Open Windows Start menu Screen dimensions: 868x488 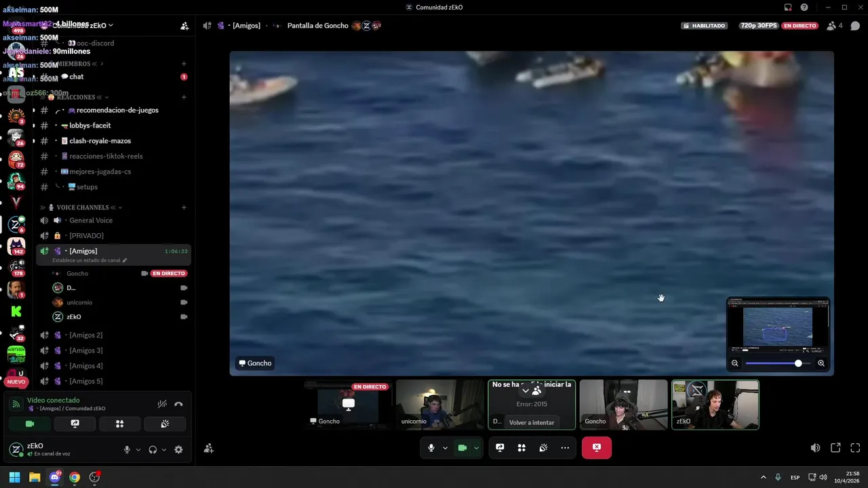14,477
